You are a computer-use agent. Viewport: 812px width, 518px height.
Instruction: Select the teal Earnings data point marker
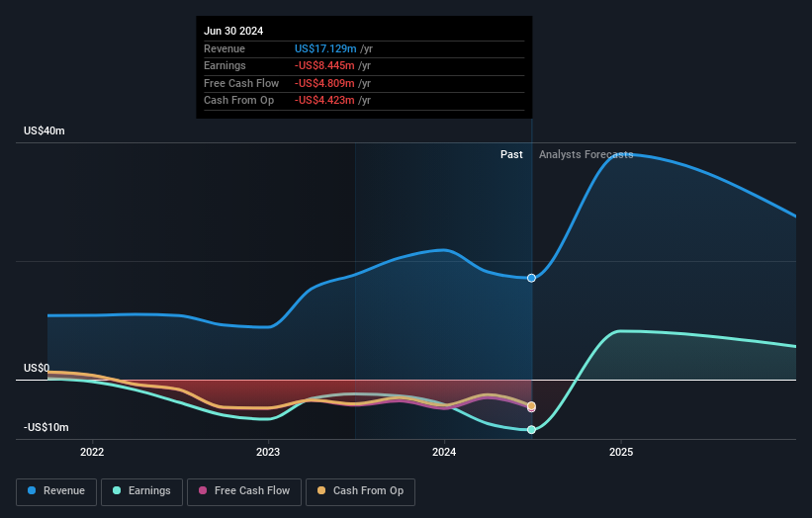(531, 429)
